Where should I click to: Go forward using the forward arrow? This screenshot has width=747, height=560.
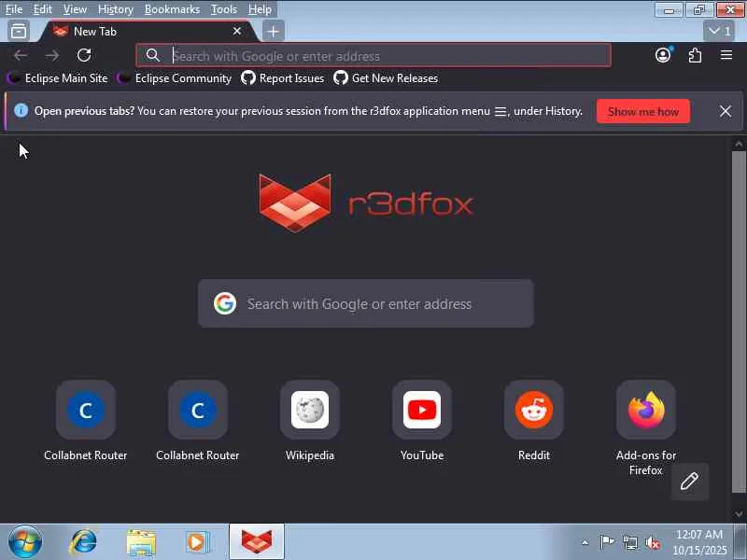pos(52,56)
